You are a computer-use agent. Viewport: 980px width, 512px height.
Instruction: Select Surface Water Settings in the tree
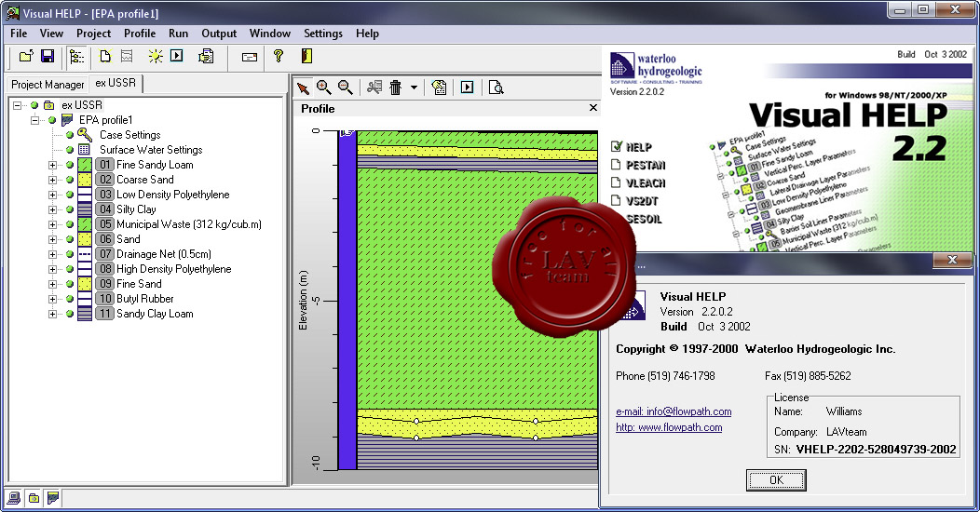[x=151, y=150]
